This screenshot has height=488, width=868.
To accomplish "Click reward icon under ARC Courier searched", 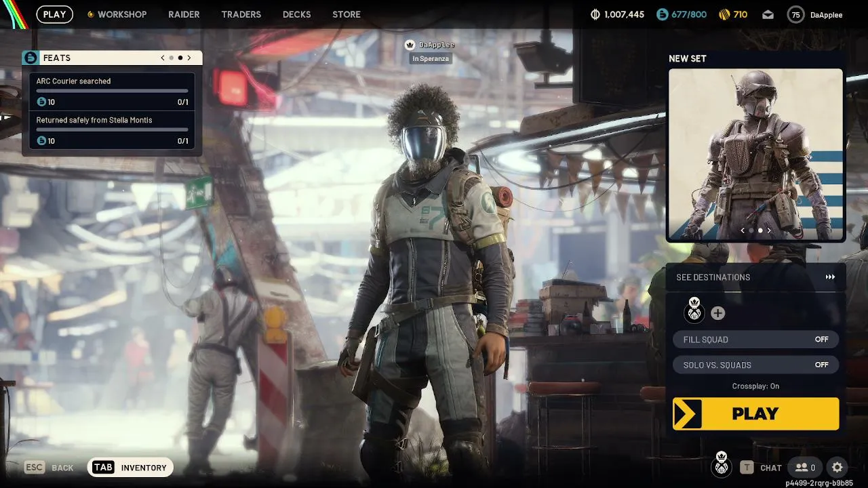I will (41, 102).
